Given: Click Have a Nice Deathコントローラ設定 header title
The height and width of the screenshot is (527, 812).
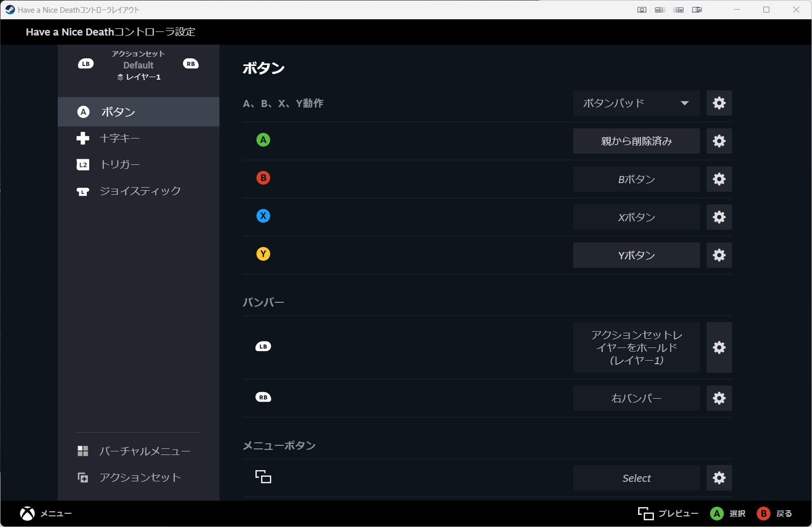Looking at the screenshot, I should [x=110, y=32].
